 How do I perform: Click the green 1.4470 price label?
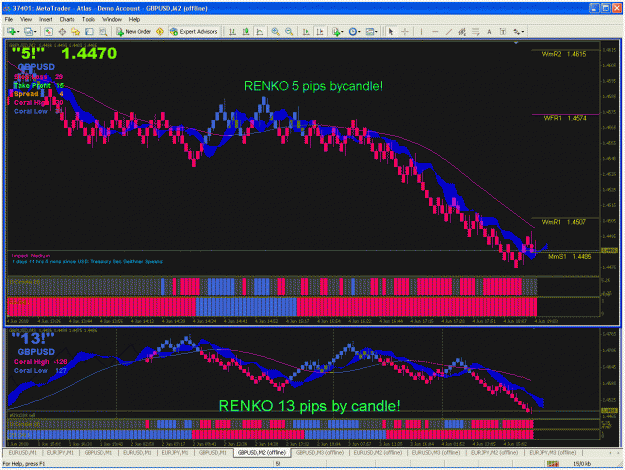pyautogui.click(x=89, y=53)
